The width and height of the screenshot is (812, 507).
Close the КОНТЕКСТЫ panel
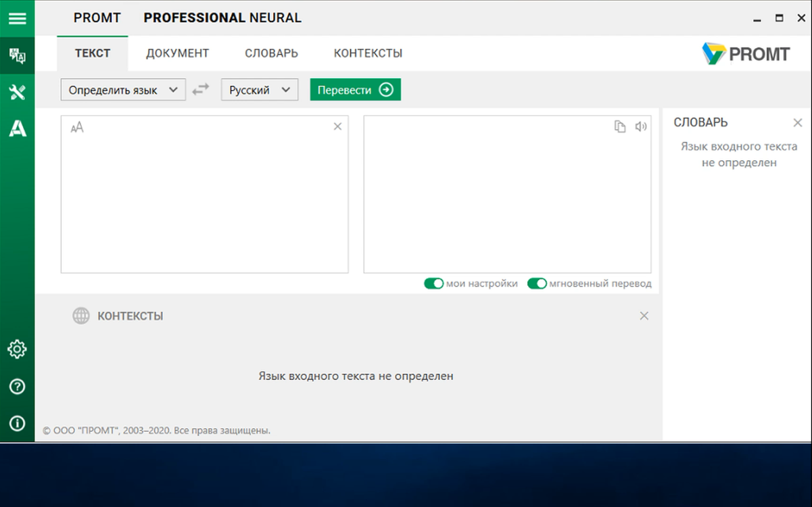(644, 316)
